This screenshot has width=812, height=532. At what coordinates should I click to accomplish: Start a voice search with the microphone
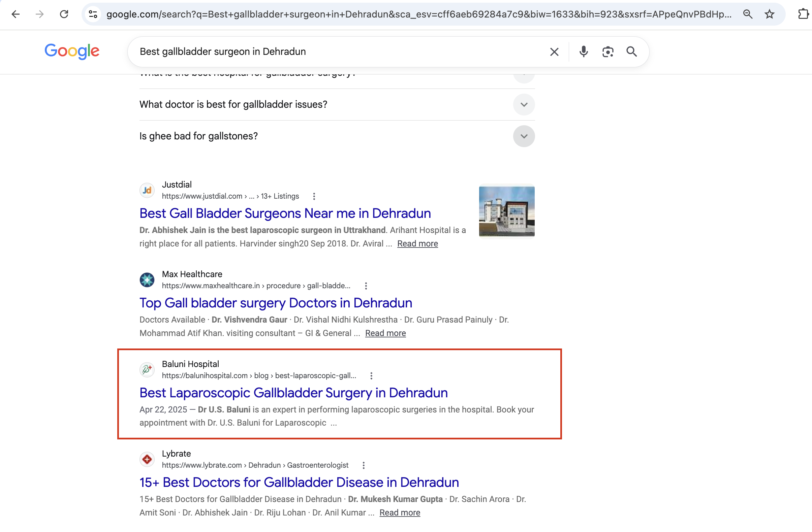(584, 52)
